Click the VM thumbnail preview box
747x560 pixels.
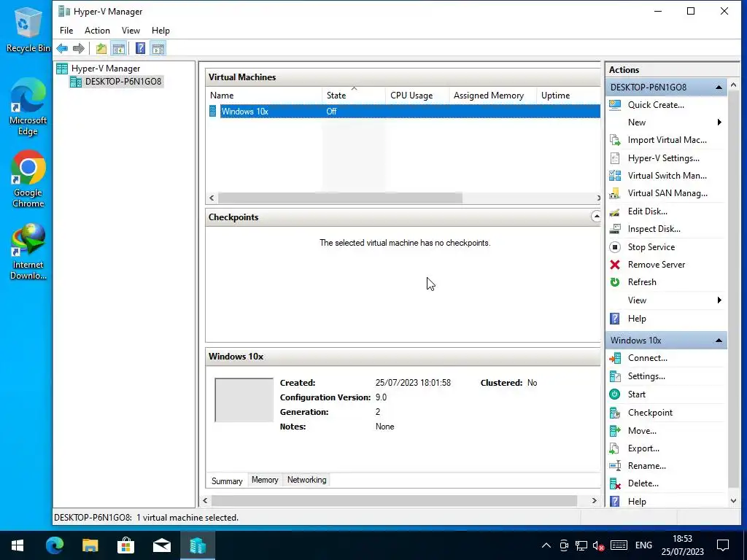coord(244,400)
